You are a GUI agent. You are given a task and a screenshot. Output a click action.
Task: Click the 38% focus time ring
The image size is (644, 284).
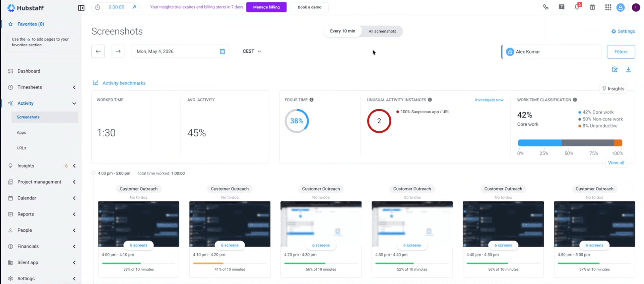[x=297, y=121]
